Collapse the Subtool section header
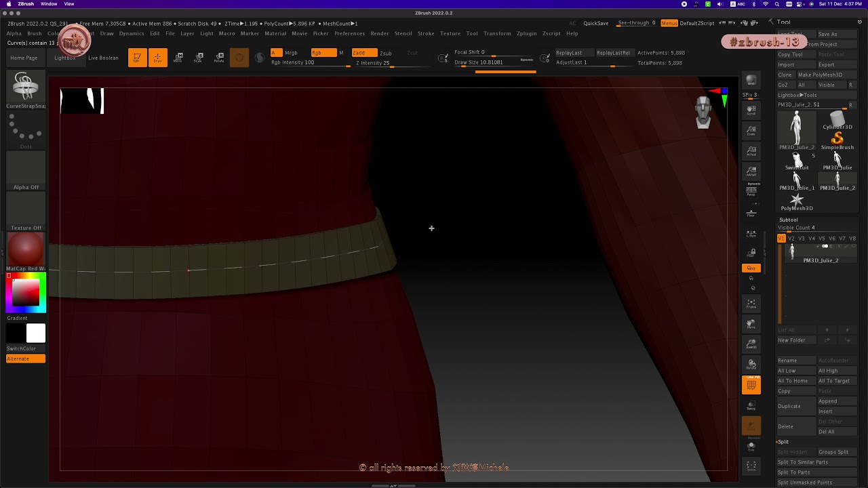Screen dimensions: 868x488 tap(789, 220)
